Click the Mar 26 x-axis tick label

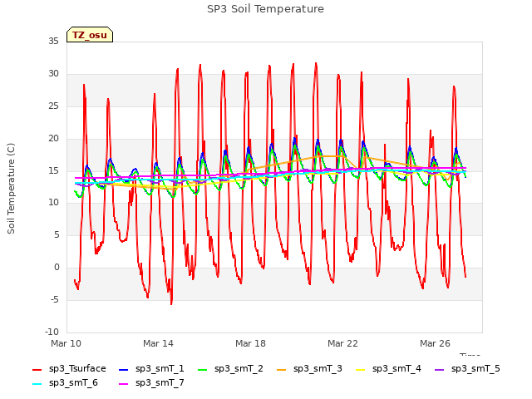point(435,343)
